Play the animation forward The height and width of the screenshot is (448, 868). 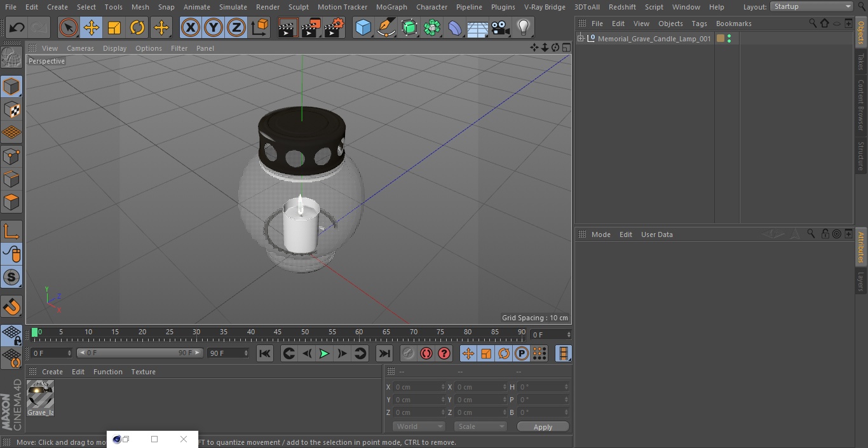(324, 353)
